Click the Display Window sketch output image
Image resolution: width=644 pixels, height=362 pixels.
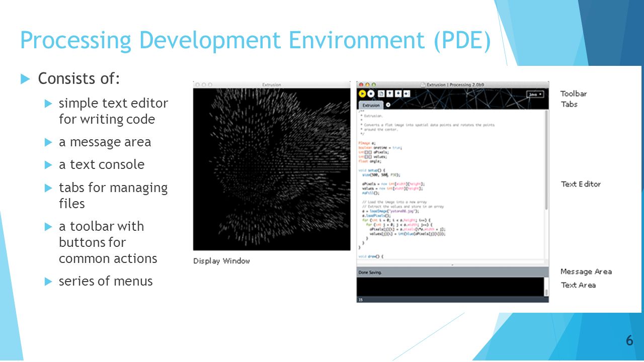click(272, 169)
